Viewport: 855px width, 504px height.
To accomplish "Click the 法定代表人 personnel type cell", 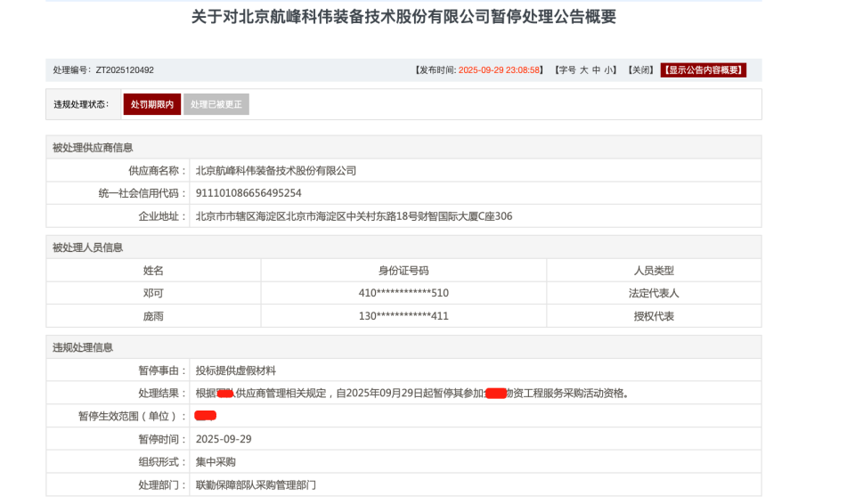I will [x=654, y=293].
